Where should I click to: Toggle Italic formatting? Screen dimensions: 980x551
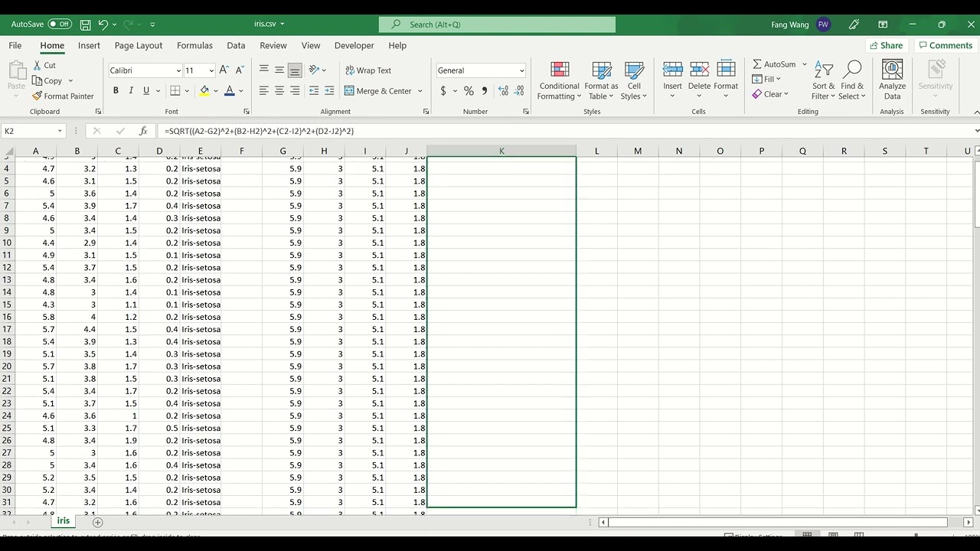click(131, 90)
